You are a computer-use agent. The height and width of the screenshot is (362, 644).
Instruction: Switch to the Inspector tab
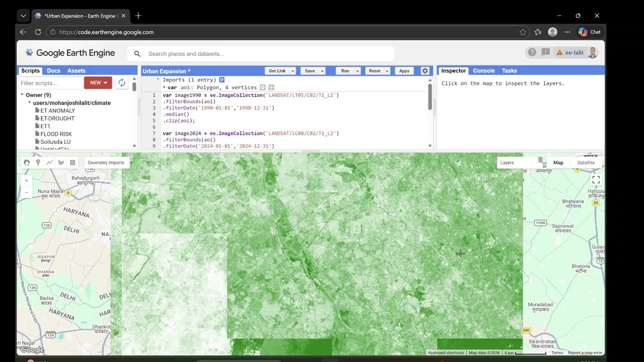click(x=453, y=71)
